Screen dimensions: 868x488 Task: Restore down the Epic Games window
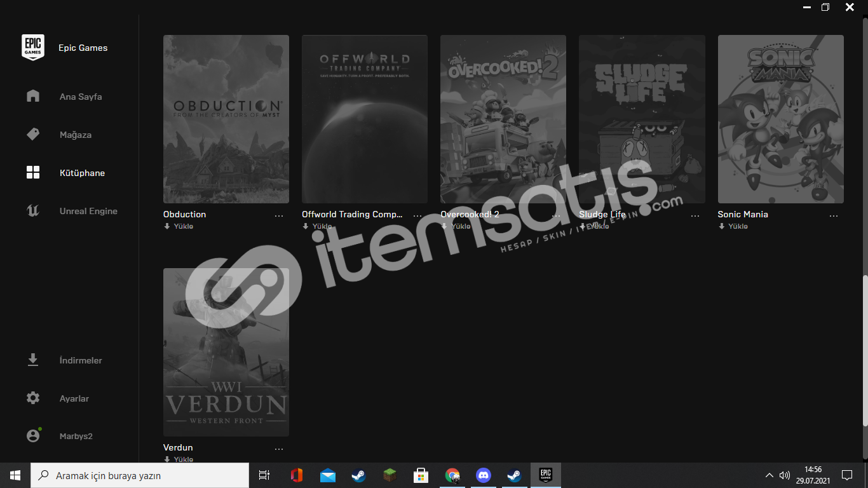(x=825, y=8)
